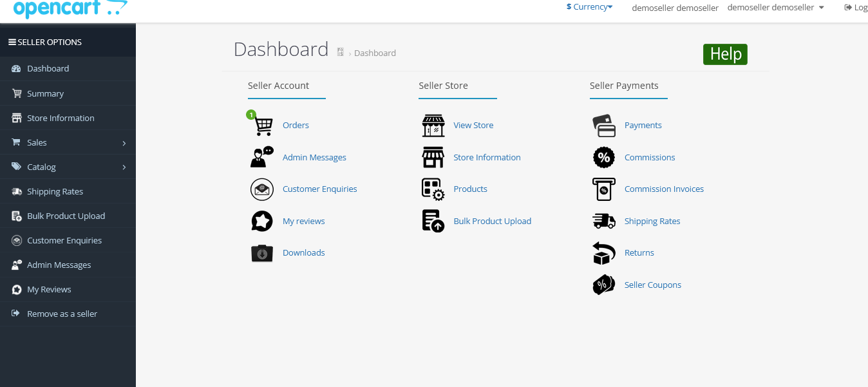The image size is (868, 387).
Task: Select the Customer Enquiries envelope icon
Action: point(261,189)
